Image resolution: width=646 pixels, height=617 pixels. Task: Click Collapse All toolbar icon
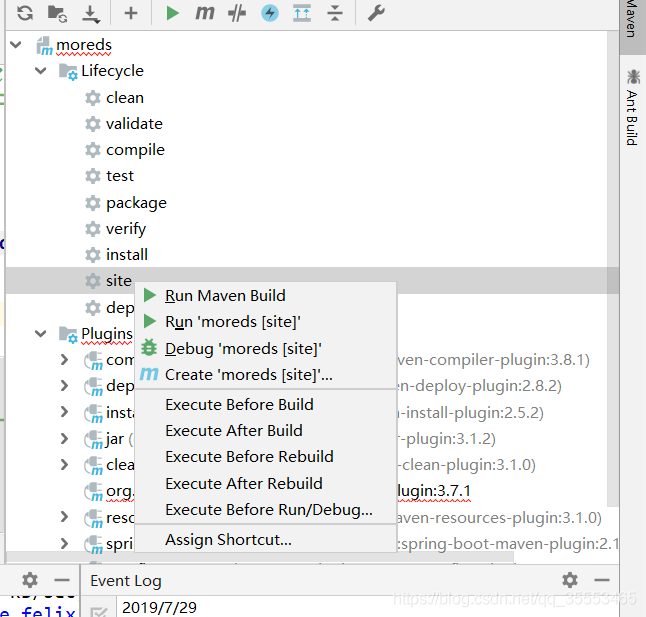(335, 13)
